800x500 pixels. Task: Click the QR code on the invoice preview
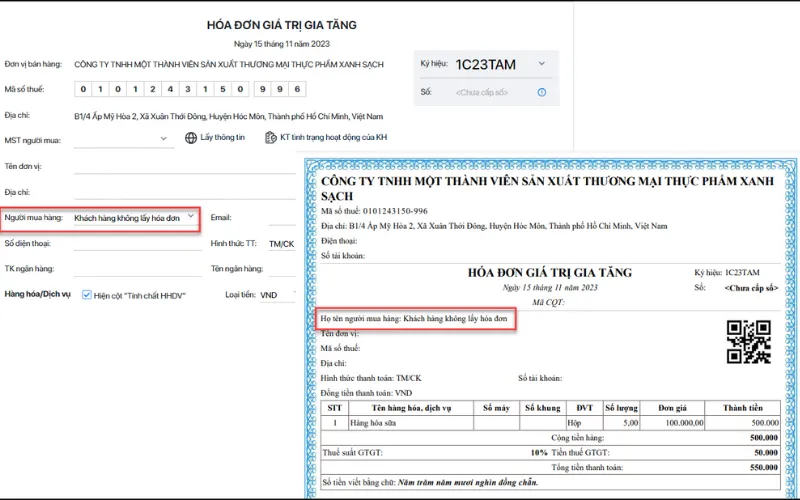click(748, 341)
